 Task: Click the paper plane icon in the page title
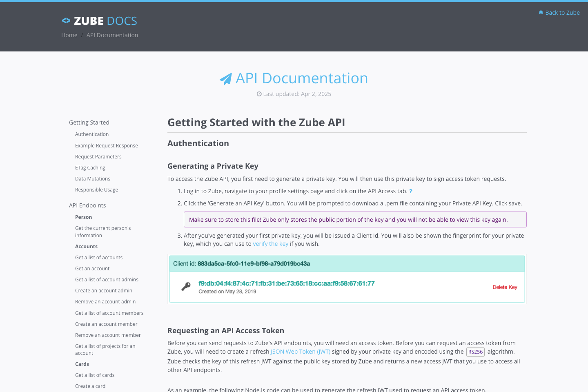225,78
